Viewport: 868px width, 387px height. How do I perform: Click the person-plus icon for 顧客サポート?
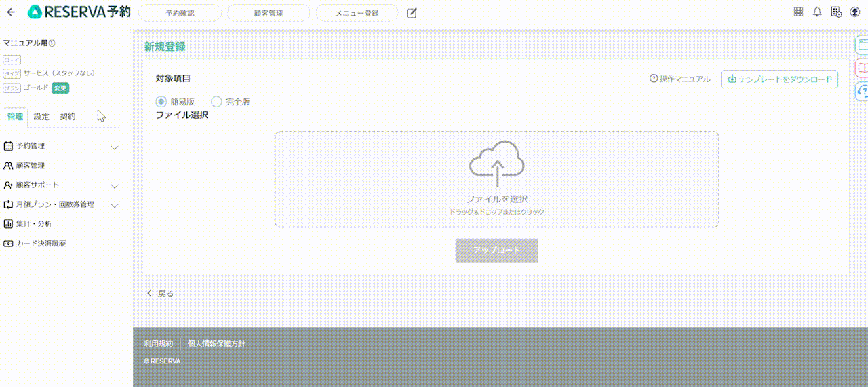coord(8,185)
